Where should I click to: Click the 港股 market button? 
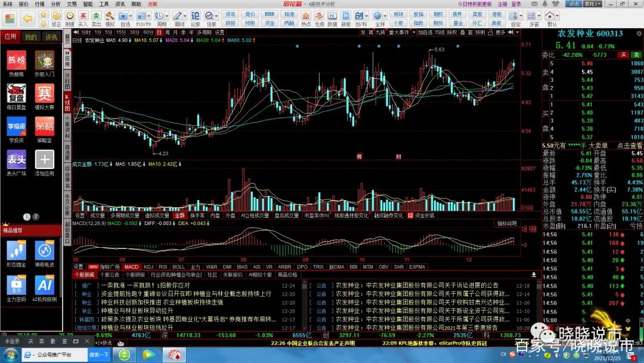click(x=497, y=14)
